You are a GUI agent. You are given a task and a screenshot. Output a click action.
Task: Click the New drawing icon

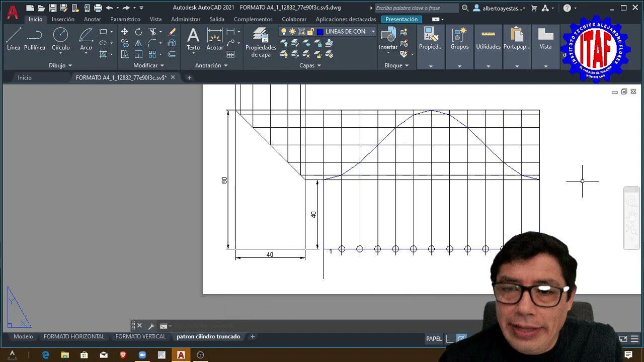[30, 8]
